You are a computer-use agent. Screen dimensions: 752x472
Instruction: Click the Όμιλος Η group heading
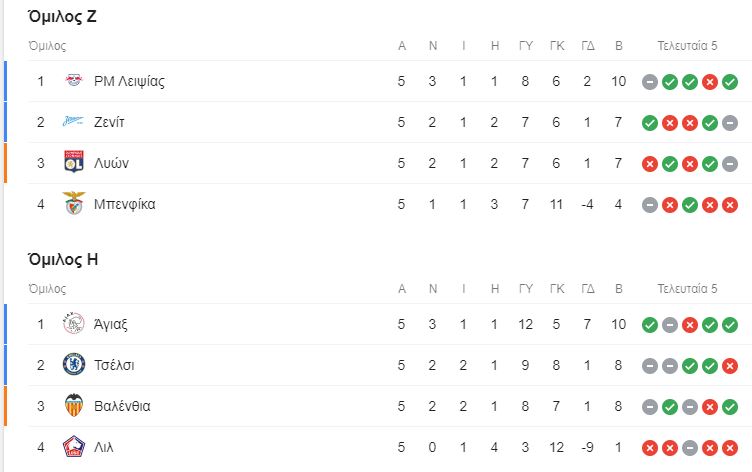[63, 260]
